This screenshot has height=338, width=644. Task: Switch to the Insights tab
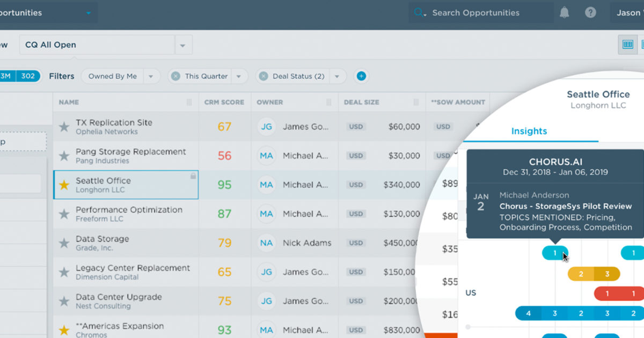[529, 131]
